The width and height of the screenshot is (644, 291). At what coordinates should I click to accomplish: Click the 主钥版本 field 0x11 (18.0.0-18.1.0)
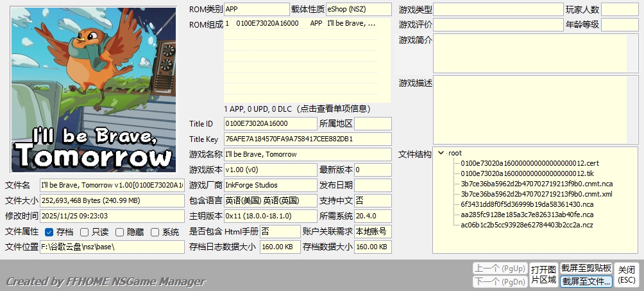click(271, 216)
